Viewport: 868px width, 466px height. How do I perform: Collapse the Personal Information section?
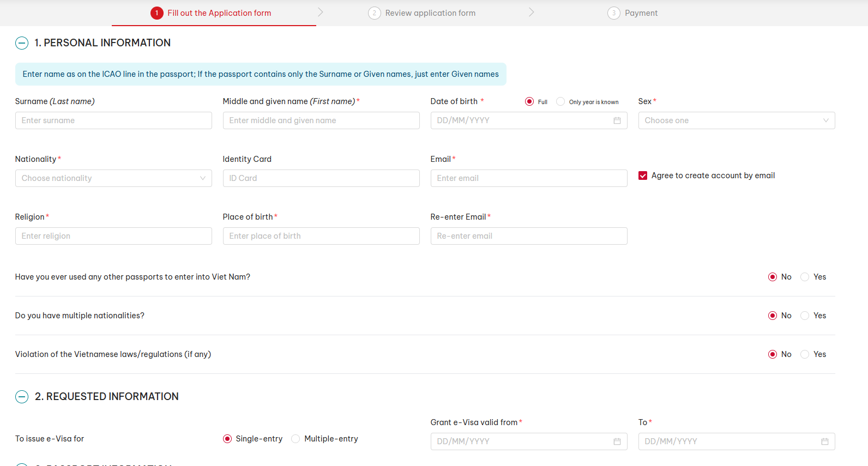22,43
